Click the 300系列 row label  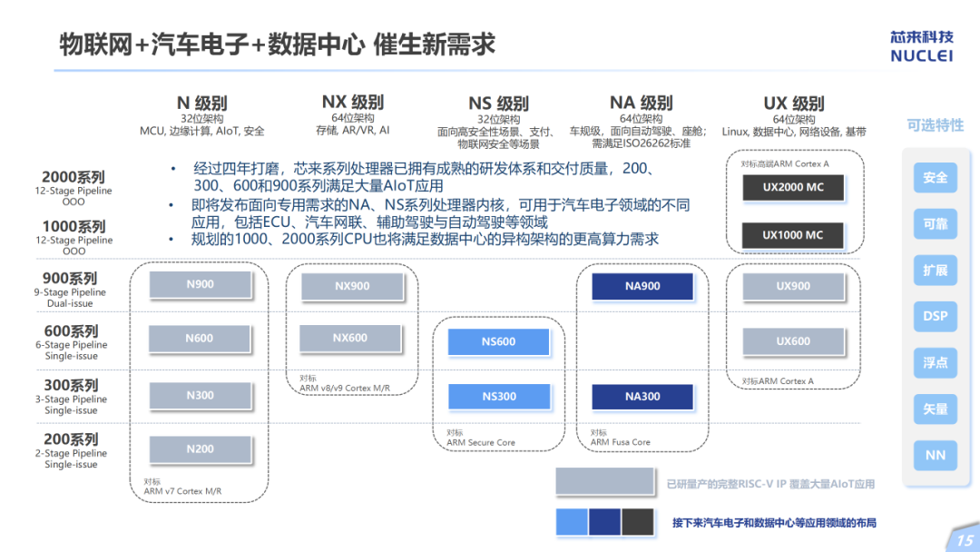(x=72, y=385)
